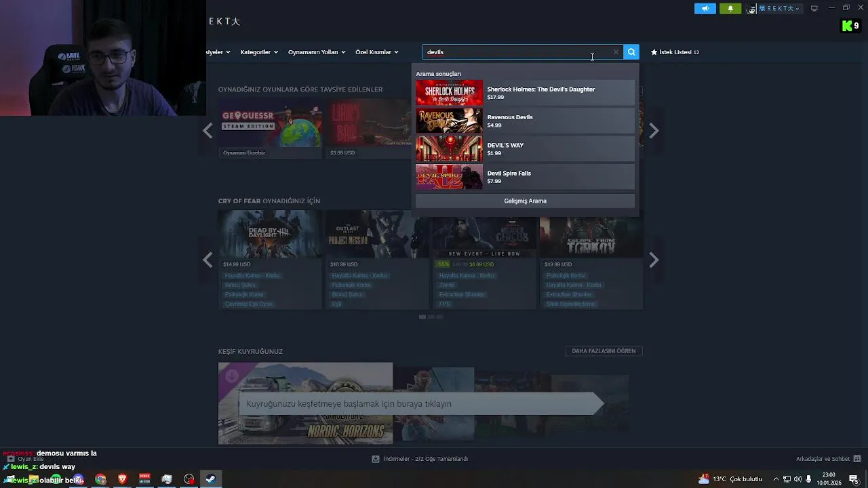Open Arkadaşlar ve Sohbet friends chat
The height and width of the screenshot is (488, 868).
(823, 459)
